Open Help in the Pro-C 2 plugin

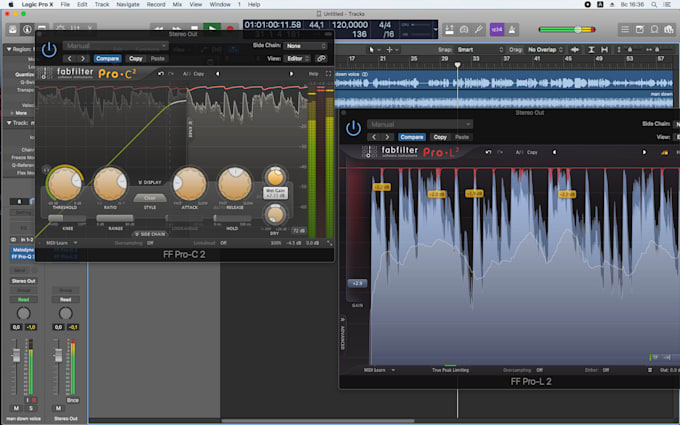point(313,74)
